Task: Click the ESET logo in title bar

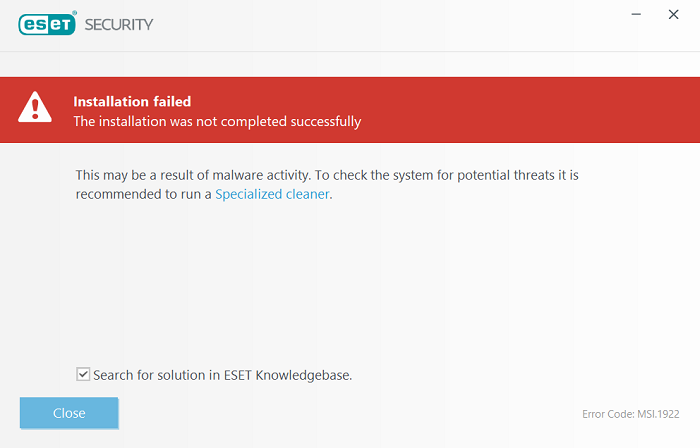Action: (48, 23)
